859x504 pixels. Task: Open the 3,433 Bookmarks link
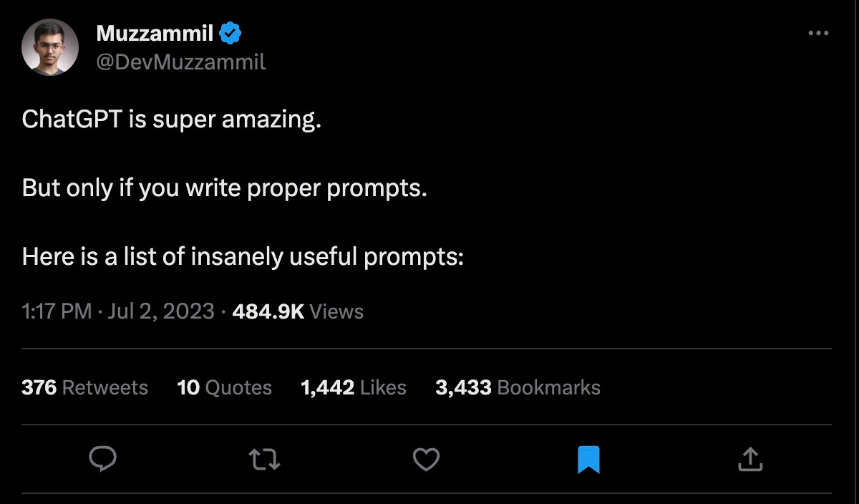(x=519, y=387)
